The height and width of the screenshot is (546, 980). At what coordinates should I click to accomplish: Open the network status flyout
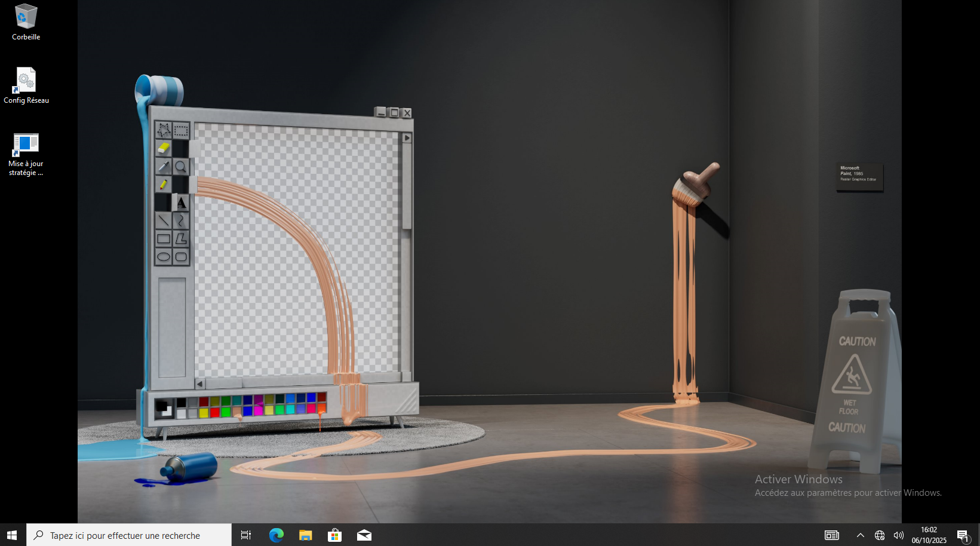tap(879, 535)
